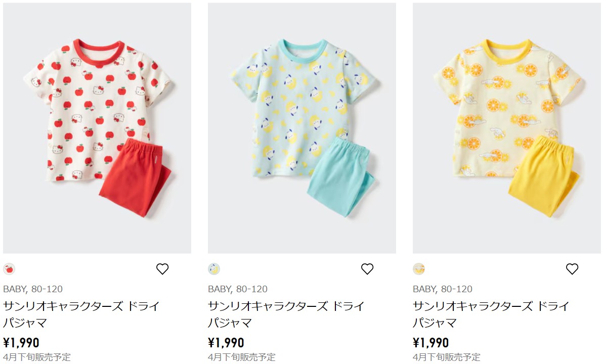The image size is (603, 364).
Task: Click BABY, 80-120 label under blue pajama
Action: click(x=238, y=289)
